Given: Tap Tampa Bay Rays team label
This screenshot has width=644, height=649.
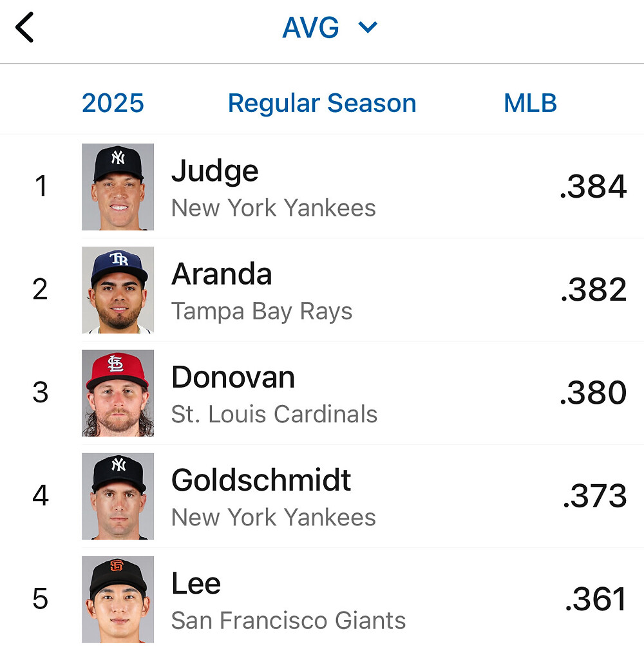Looking at the screenshot, I should [x=261, y=312].
